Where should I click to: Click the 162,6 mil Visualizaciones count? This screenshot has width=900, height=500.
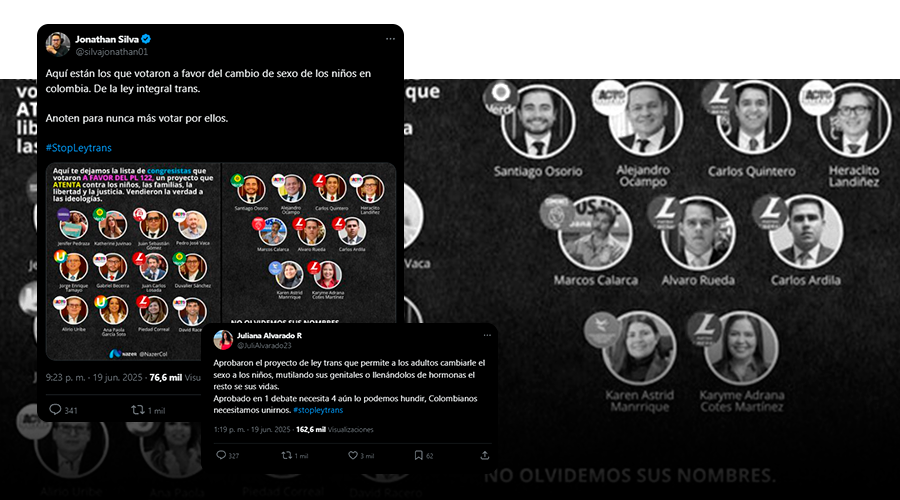pos(335,429)
